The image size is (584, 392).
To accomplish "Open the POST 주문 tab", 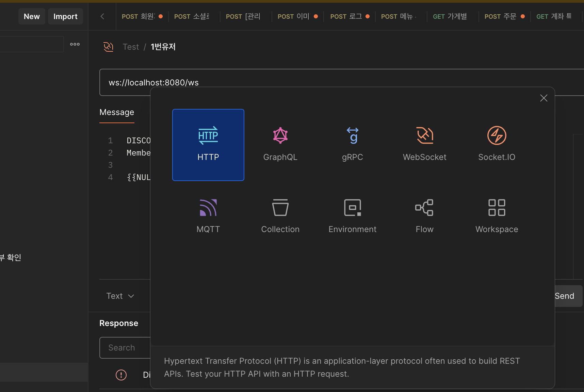I will pyautogui.click(x=504, y=16).
